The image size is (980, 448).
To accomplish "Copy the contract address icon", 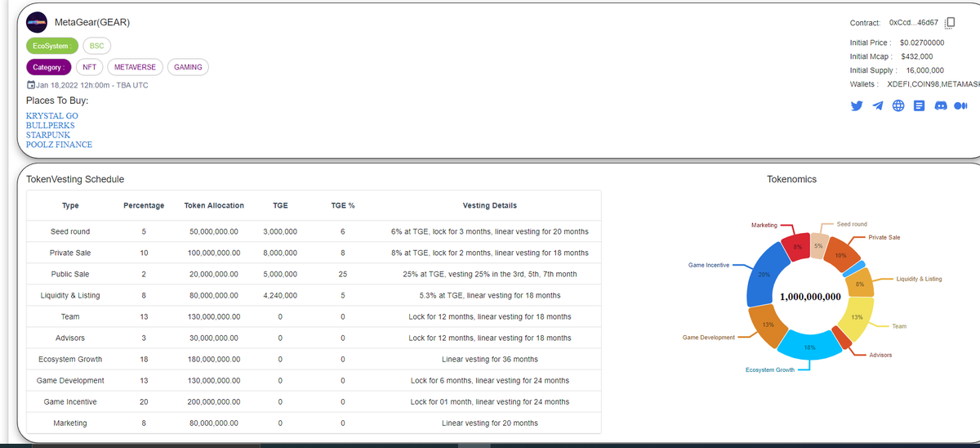I will click(x=950, y=22).
